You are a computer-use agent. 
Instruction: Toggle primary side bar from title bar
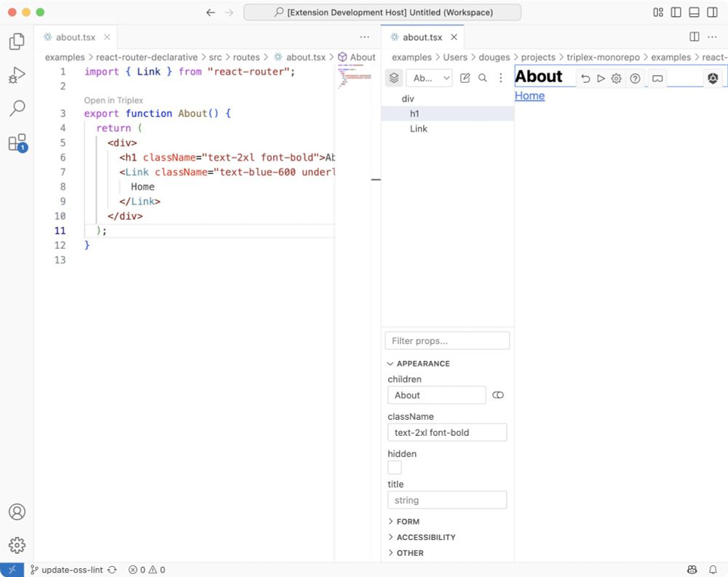(x=676, y=12)
